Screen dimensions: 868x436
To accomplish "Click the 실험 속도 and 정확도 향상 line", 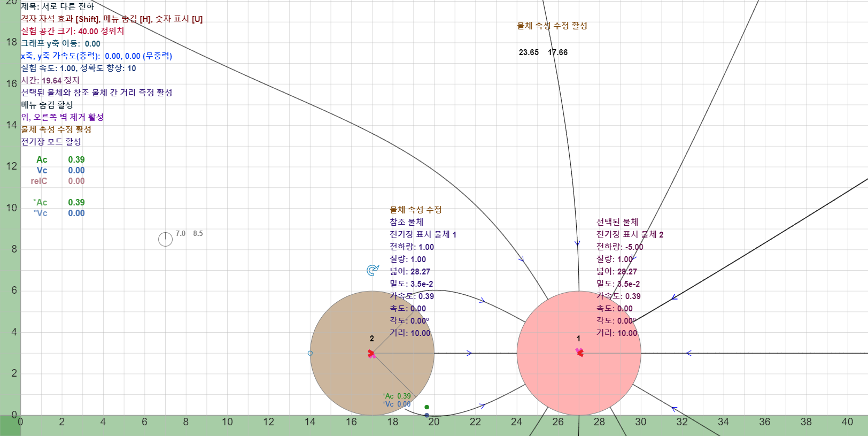I will point(79,68).
